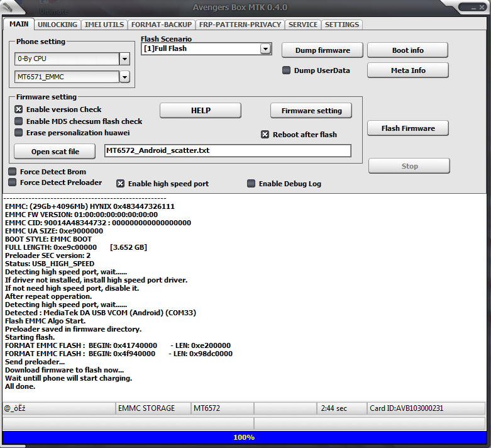Open the Flash Scenario dropdown arrow
Viewport: 491px width, 448px height.
265,49
